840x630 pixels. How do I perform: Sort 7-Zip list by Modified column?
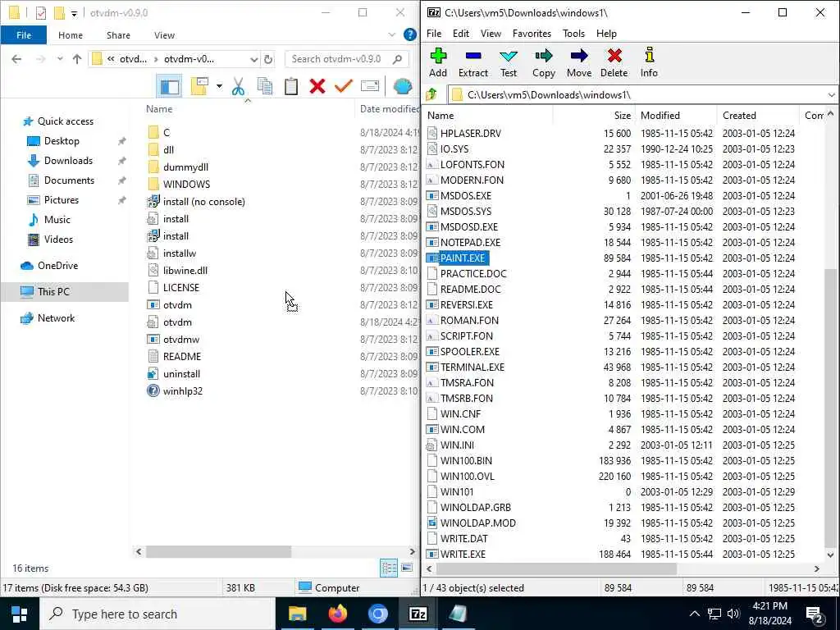click(x=677, y=115)
